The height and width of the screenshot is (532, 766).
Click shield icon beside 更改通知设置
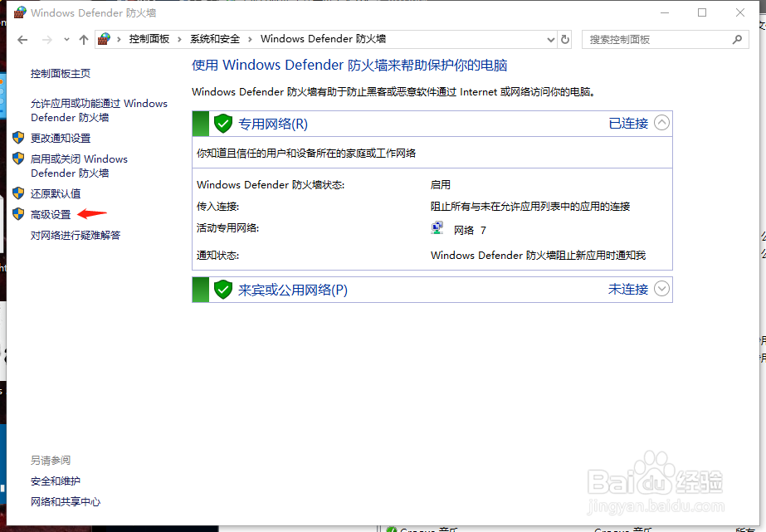click(18, 138)
